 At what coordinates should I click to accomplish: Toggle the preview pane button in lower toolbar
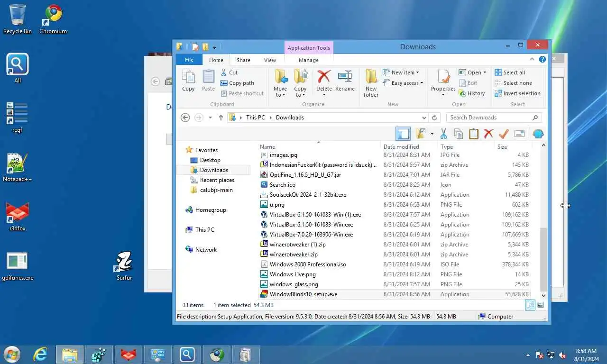[403, 134]
